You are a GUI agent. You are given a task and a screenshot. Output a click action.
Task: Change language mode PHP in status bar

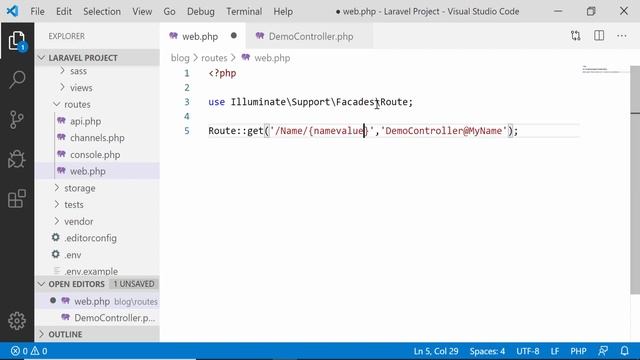point(578,351)
